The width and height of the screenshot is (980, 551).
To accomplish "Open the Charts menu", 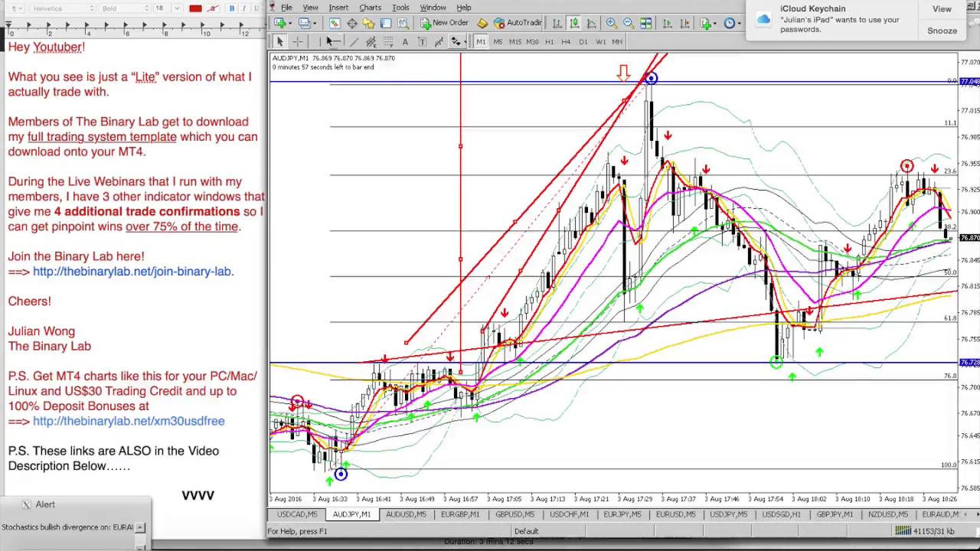I will tap(370, 7).
